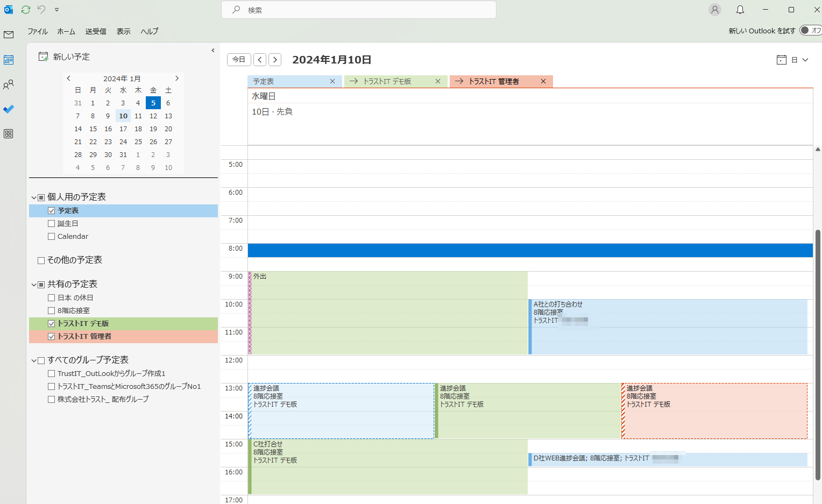Toggle the 新しい Outlook を試す switch
Viewport: 822px width, 504px height.
pos(810,31)
